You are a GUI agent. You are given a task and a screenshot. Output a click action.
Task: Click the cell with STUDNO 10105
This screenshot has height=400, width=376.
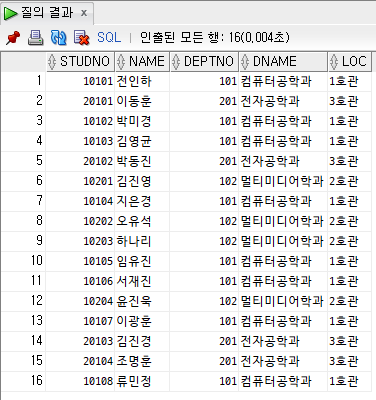point(80,261)
